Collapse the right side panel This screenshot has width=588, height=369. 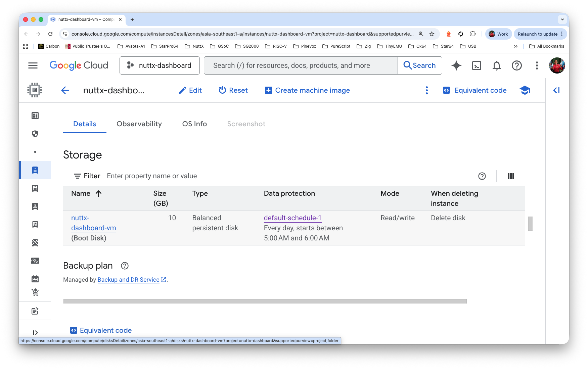pos(556,90)
